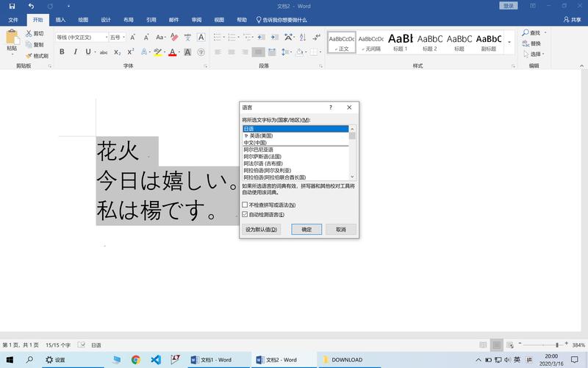Expand the bullet list dropdown
The width and height of the screenshot is (588, 368).
click(x=224, y=38)
